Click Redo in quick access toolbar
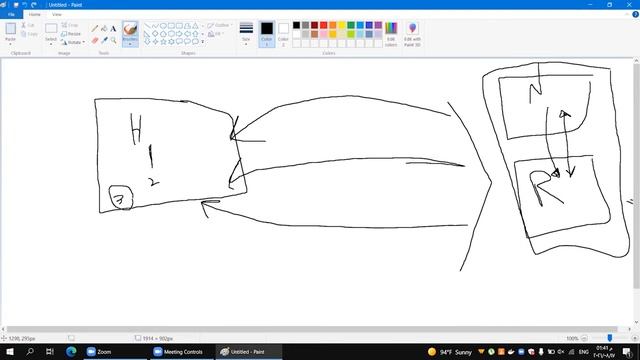The image size is (640, 360). point(34,5)
